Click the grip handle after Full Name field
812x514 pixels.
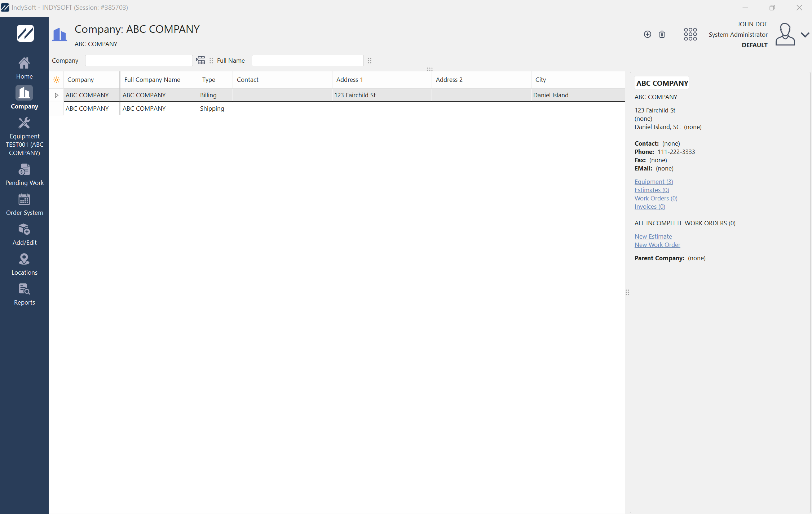(x=370, y=61)
